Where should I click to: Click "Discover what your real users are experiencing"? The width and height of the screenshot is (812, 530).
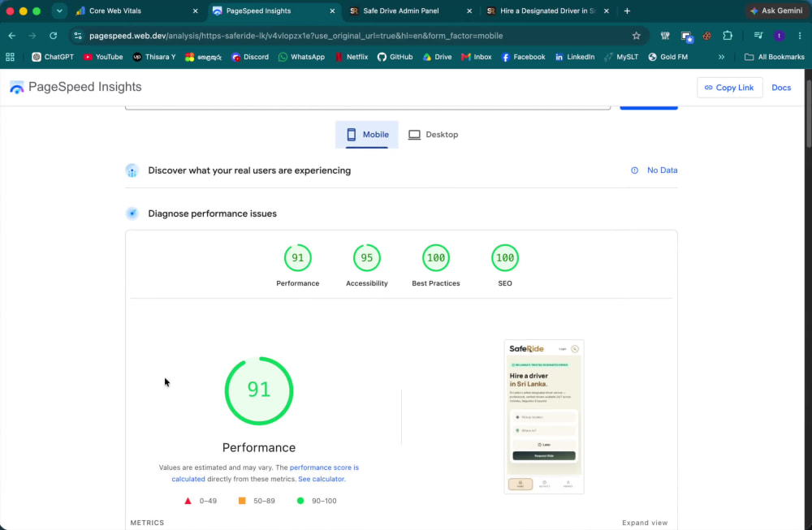(x=249, y=170)
